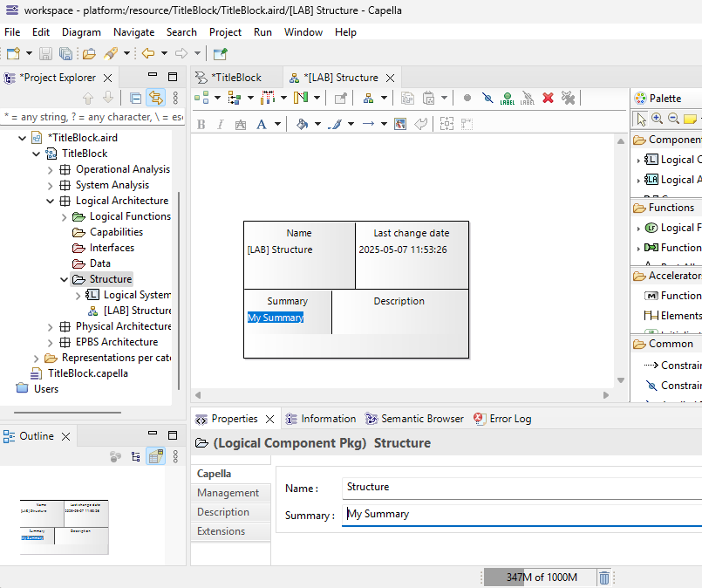The height and width of the screenshot is (588, 702).
Task: Click the Select All elements diagram icon
Action: pyautogui.click(x=235, y=98)
